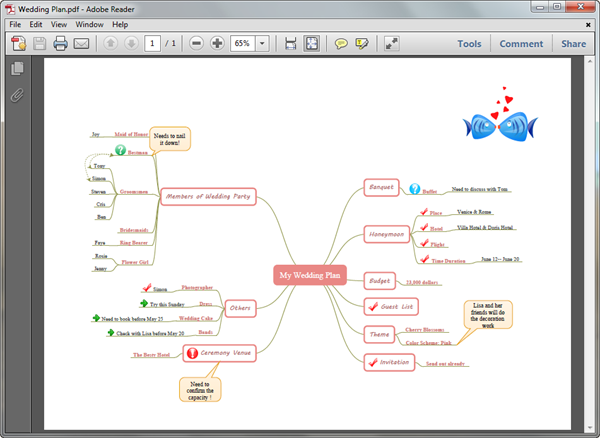The height and width of the screenshot is (438, 600).
Task: Open the Tools pane
Action: (469, 44)
